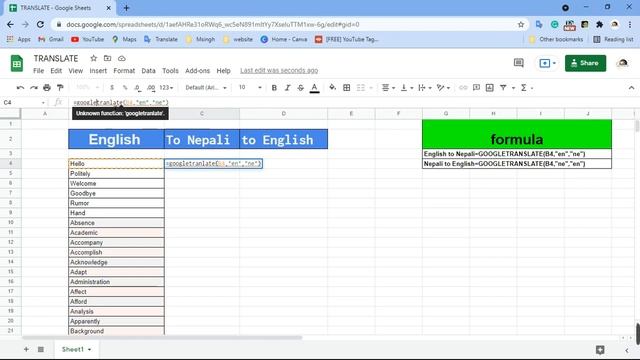Click the Name box showing C4
The width and height of the screenshot is (640, 360).
tap(24, 102)
